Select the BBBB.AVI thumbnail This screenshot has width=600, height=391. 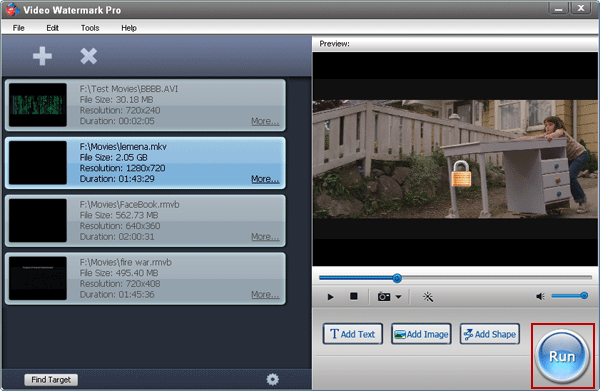click(x=38, y=105)
